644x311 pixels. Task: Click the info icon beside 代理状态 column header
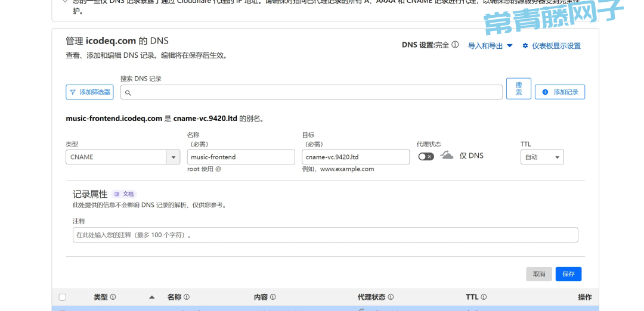click(x=390, y=297)
